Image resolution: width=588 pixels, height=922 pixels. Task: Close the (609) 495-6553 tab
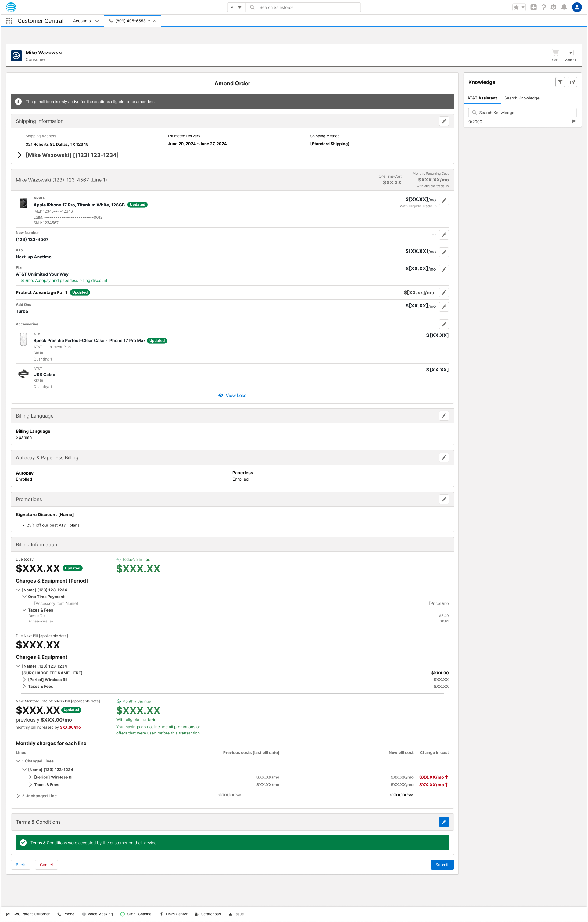point(154,21)
